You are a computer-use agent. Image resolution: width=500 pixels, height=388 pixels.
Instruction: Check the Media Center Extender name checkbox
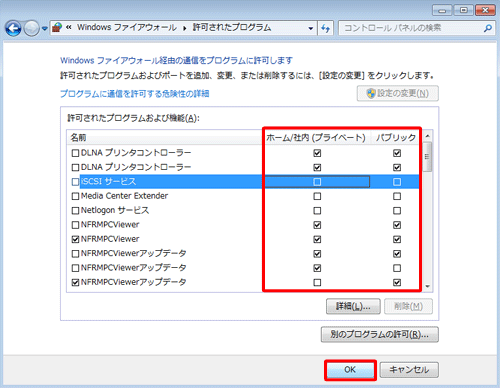(x=75, y=196)
